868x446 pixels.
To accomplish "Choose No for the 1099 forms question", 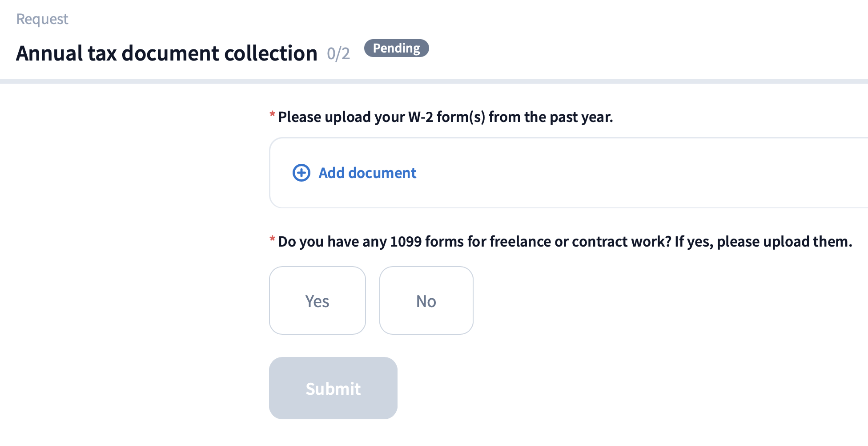I will coord(426,301).
